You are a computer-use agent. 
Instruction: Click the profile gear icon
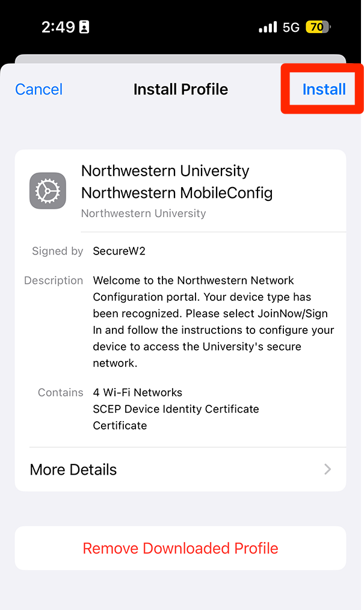tap(48, 191)
